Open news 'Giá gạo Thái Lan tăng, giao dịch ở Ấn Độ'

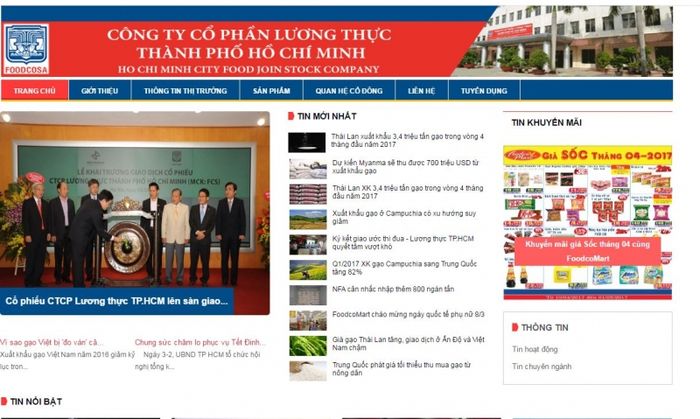tap(408, 344)
